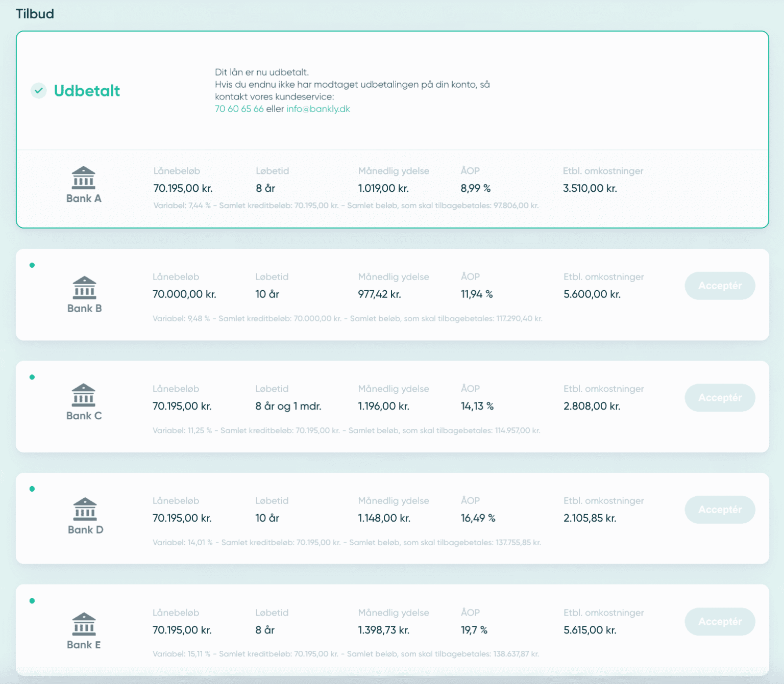Viewport: 784px width, 684px height.
Task: Click Bank B monthly payment 977,42 kr.
Action: pos(379,294)
